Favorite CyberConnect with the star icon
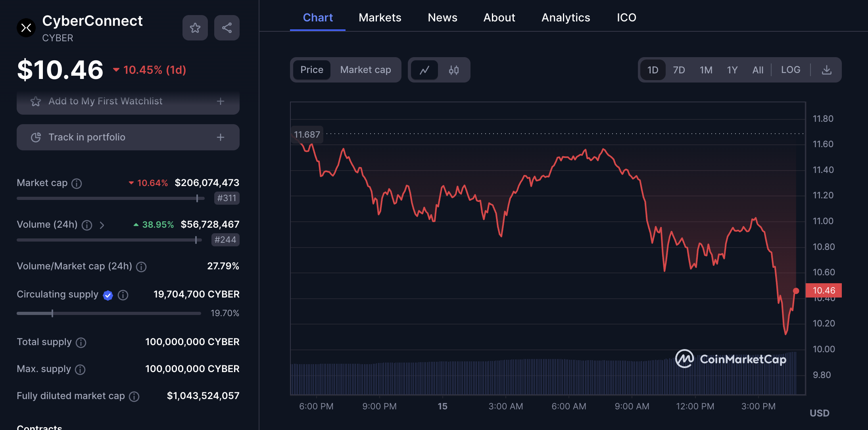868x430 pixels. (x=195, y=28)
